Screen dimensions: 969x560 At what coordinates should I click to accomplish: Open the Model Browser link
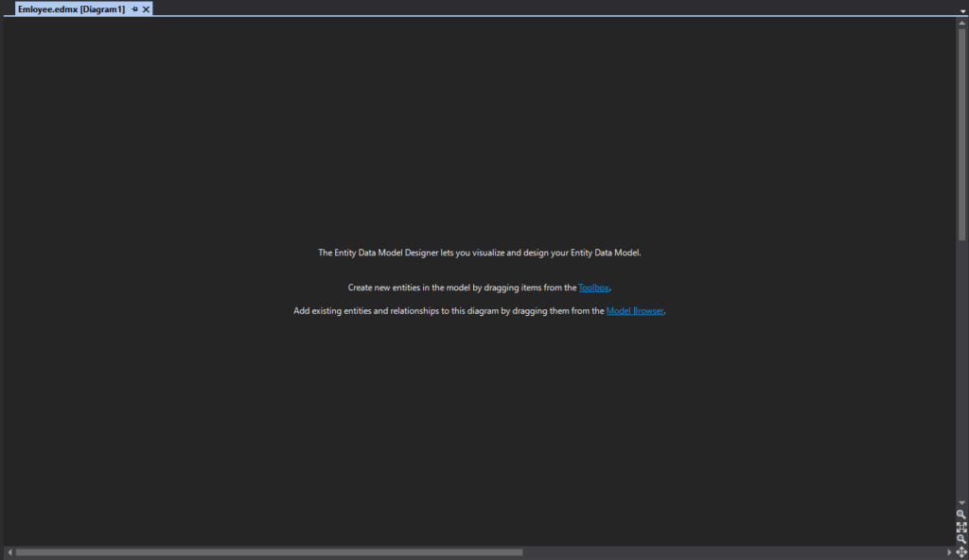(x=635, y=311)
